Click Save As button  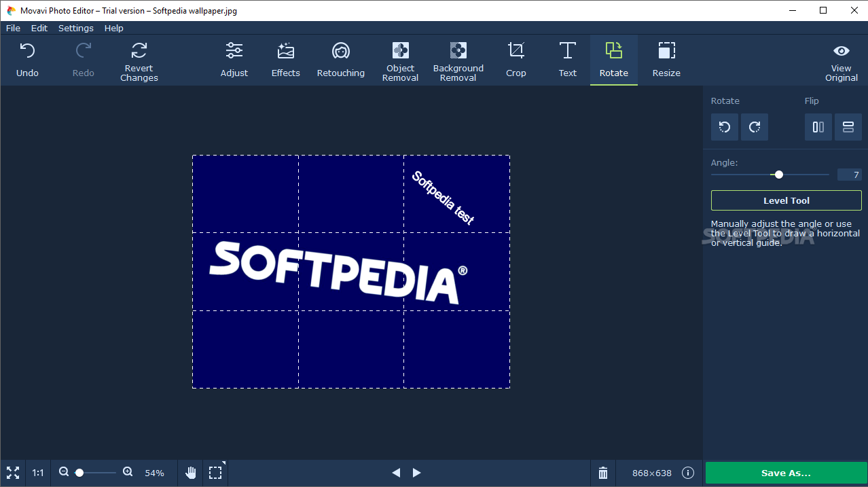pos(786,473)
